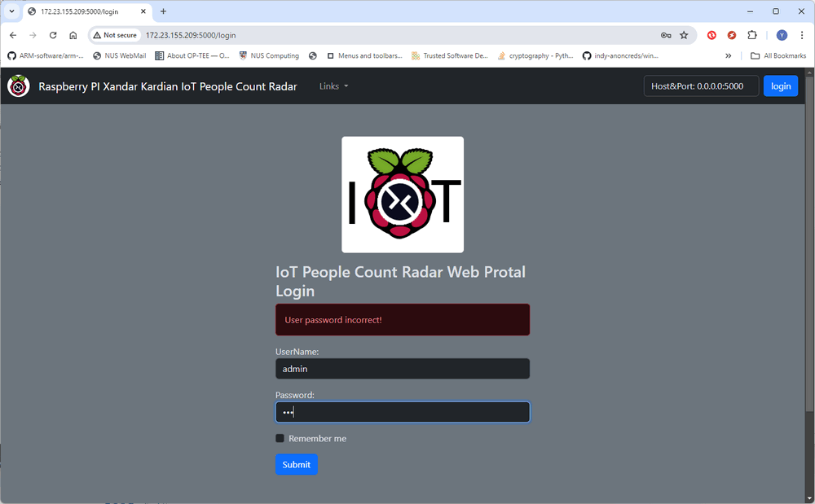815x504 pixels.
Task: Open the Not secure site info
Action: coord(115,35)
